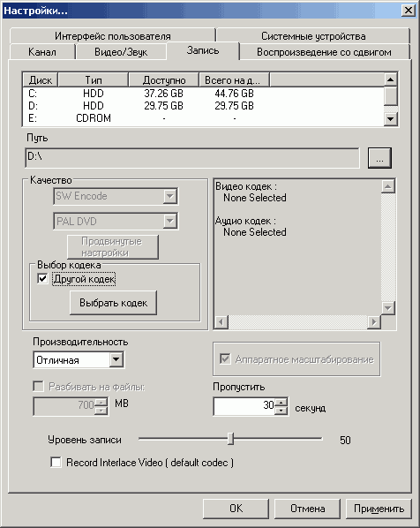Increase the Пропустить seconds spinner up arrow

click(281, 403)
